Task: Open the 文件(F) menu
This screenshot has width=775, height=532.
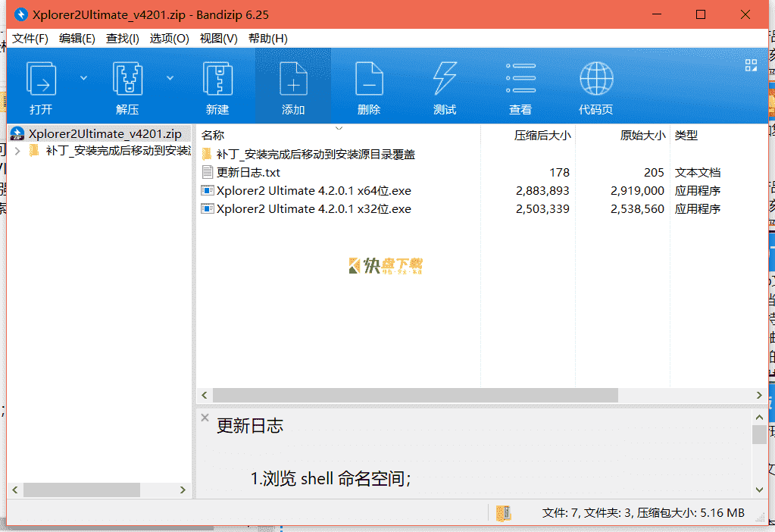Action: [x=30, y=39]
